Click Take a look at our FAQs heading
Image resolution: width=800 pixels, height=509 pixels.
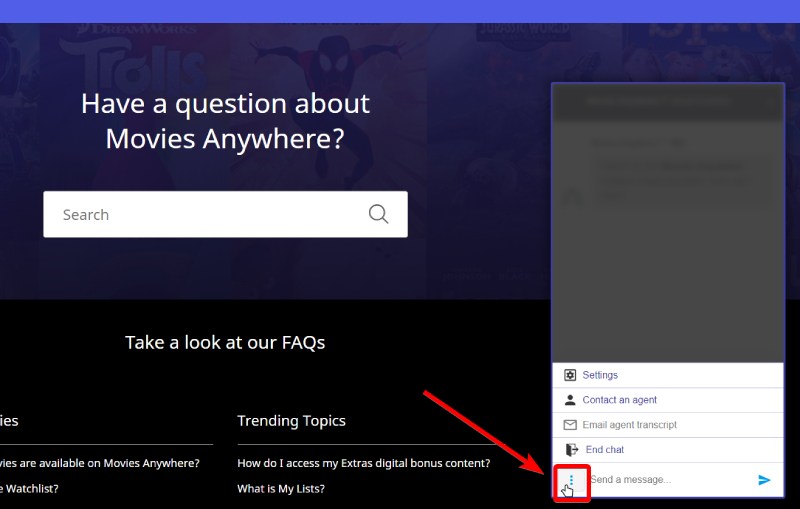tap(225, 343)
